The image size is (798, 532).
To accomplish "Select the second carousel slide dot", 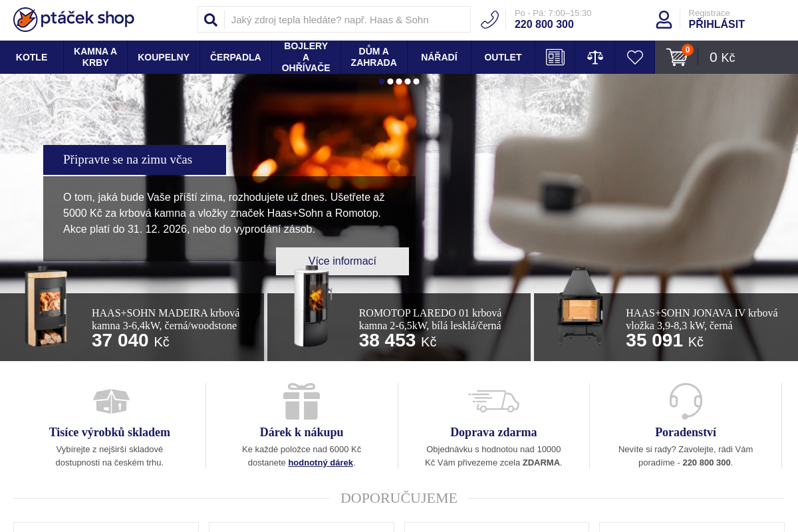I will 390,81.
